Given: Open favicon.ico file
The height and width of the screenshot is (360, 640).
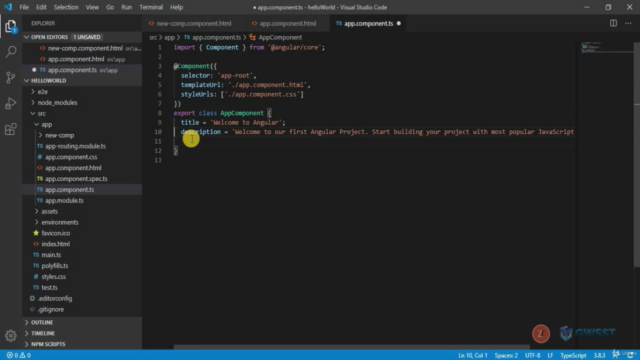Looking at the screenshot, I should coord(82,233).
